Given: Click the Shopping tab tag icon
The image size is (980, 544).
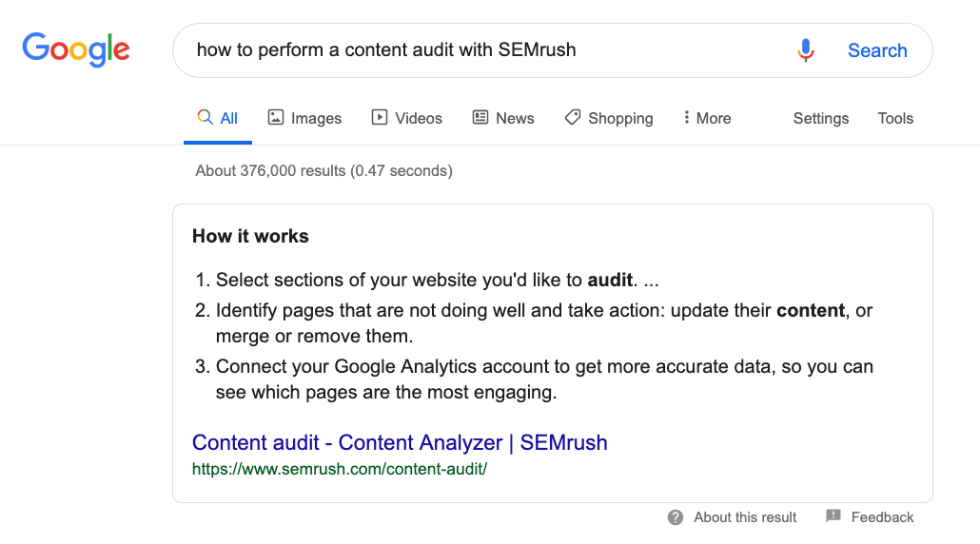Looking at the screenshot, I should pyautogui.click(x=573, y=118).
